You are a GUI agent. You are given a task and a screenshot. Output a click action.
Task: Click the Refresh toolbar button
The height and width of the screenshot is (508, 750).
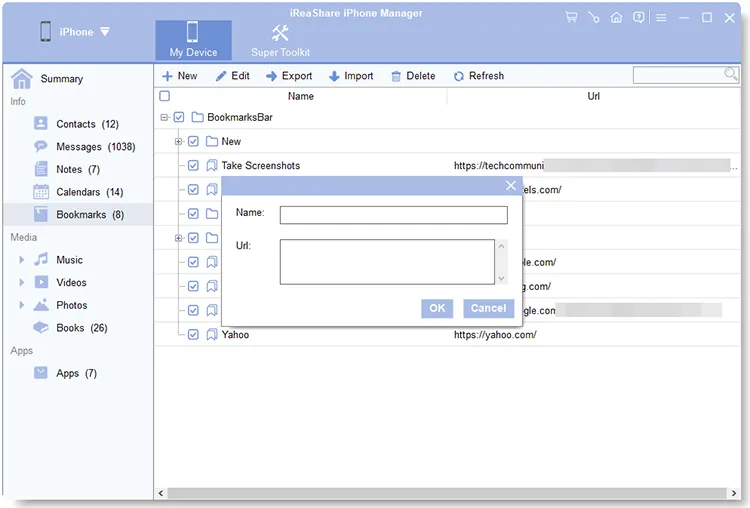pos(479,76)
